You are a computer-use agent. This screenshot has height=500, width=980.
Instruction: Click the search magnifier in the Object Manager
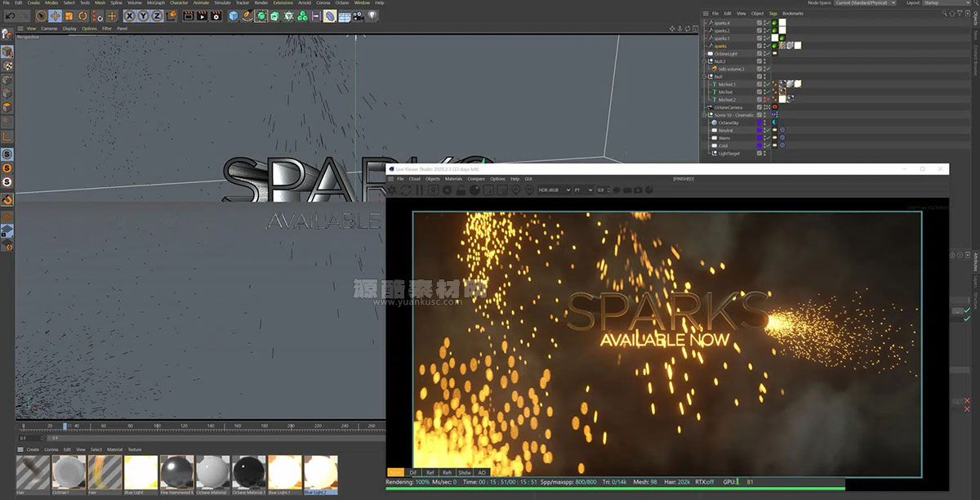[x=945, y=13]
